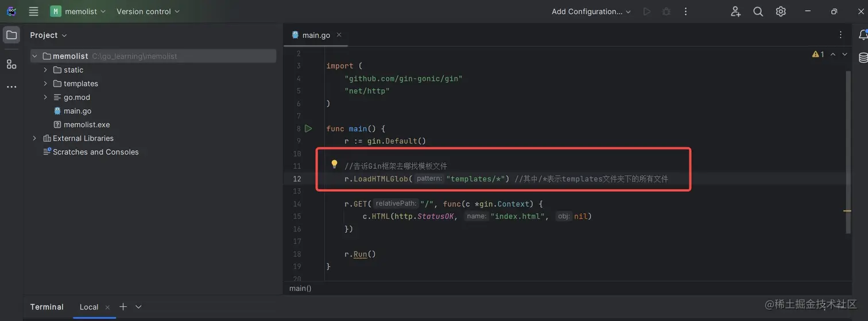Click the Code With Me icon
868x321 pixels.
point(735,11)
